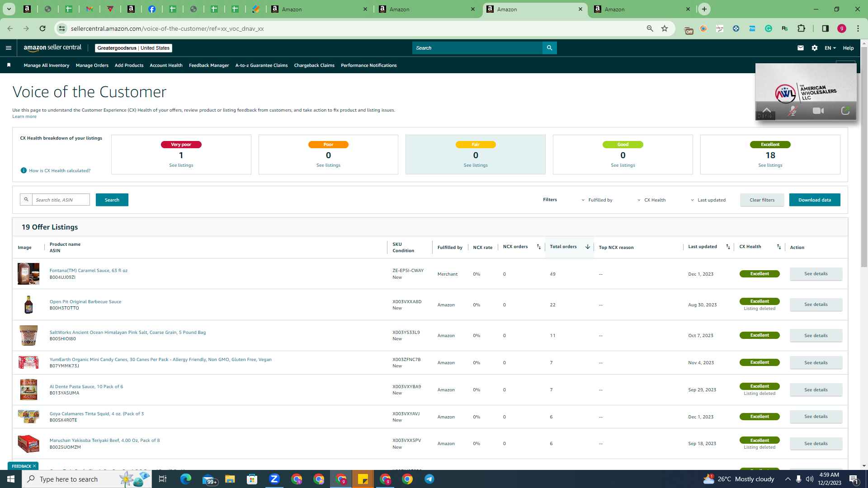Open the Chrome three-dot menu
The width and height of the screenshot is (868, 488).
(x=858, y=28)
